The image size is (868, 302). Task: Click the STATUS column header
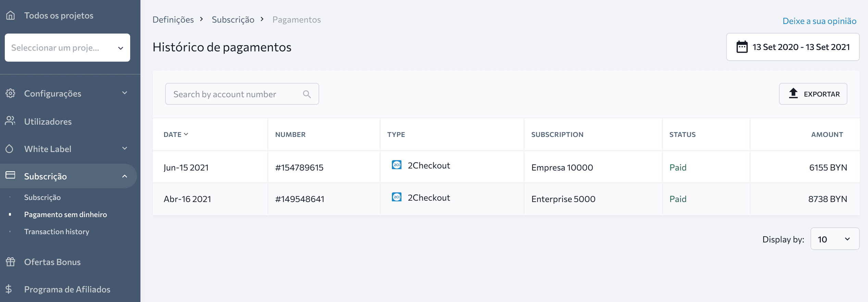[682, 135]
